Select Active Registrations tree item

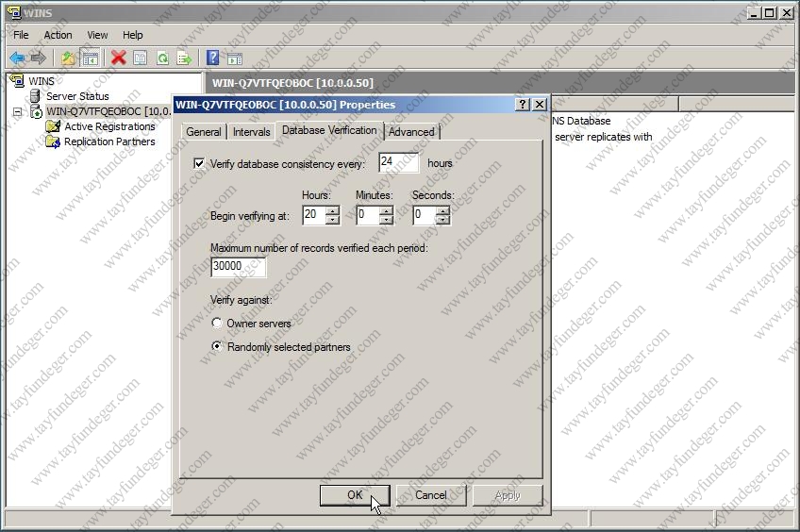[x=109, y=126]
